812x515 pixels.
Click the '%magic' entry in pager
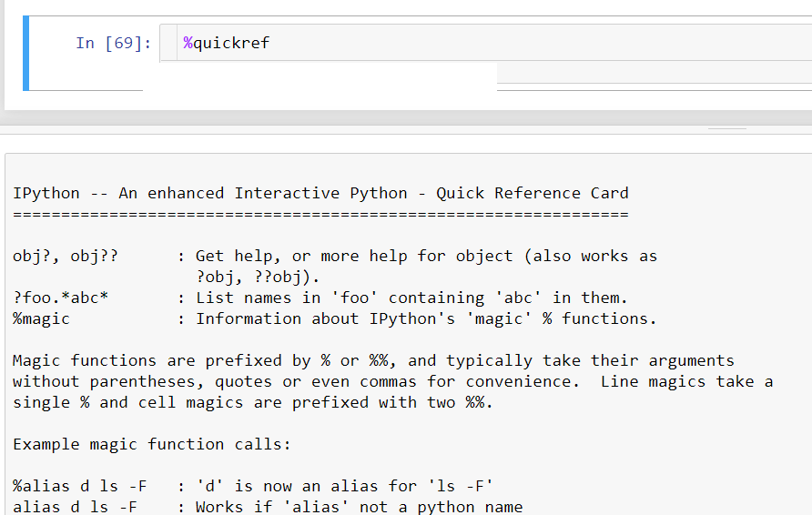pyautogui.click(x=42, y=318)
